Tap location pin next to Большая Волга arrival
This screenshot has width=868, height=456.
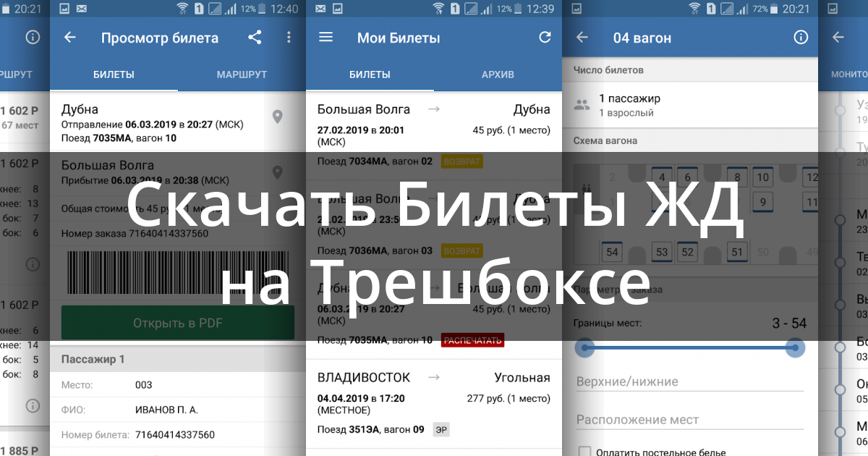277,172
